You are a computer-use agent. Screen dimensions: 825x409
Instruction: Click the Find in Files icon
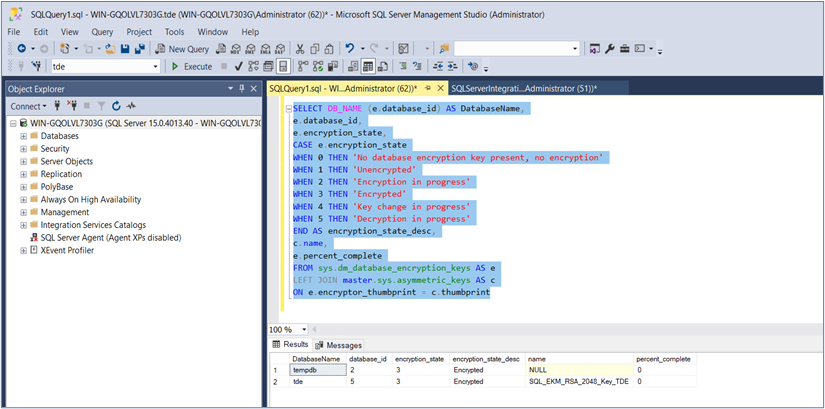444,49
